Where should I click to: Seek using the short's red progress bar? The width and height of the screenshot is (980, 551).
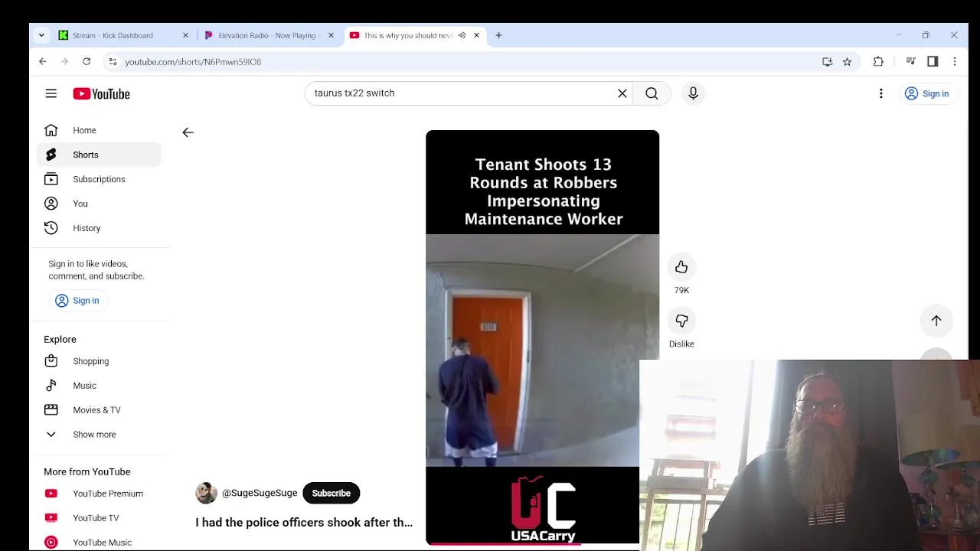tap(532, 544)
